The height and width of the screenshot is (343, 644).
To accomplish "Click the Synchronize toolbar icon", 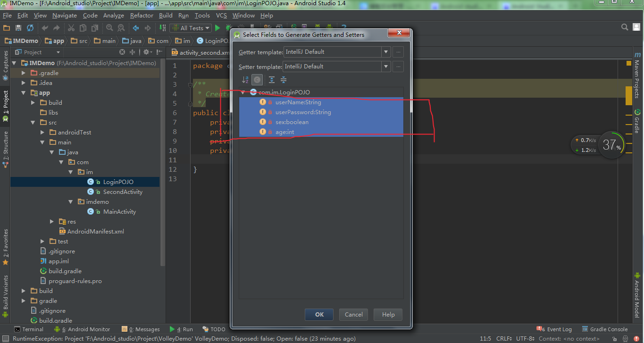I will coord(30,28).
